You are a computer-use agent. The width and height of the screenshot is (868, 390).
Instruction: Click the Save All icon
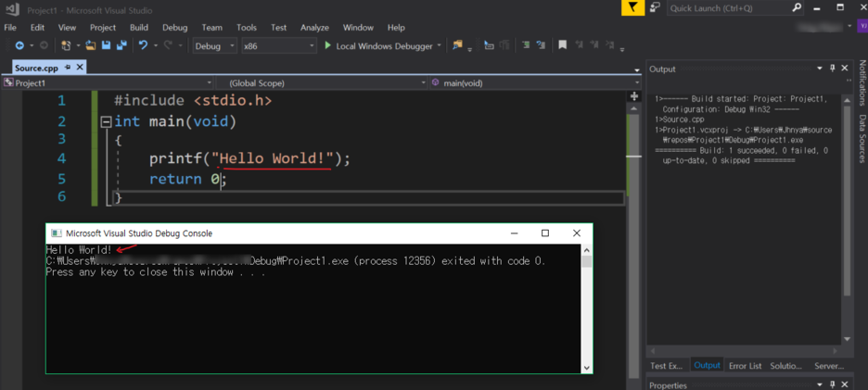click(121, 46)
